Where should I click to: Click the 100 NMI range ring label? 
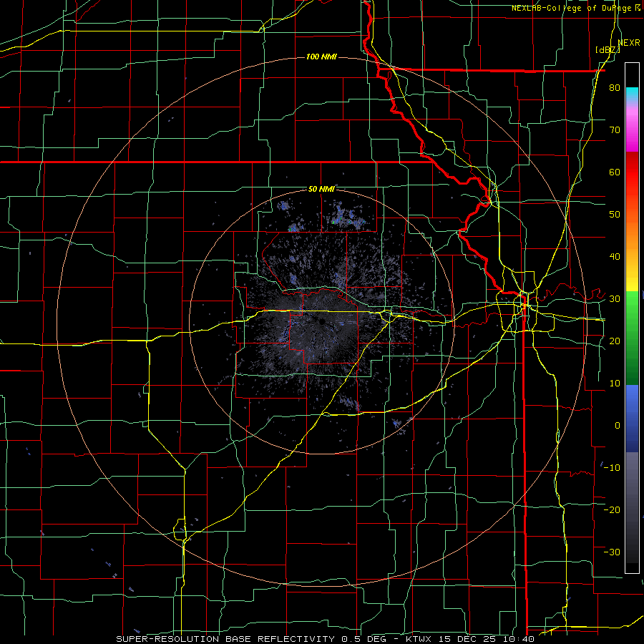321,57
